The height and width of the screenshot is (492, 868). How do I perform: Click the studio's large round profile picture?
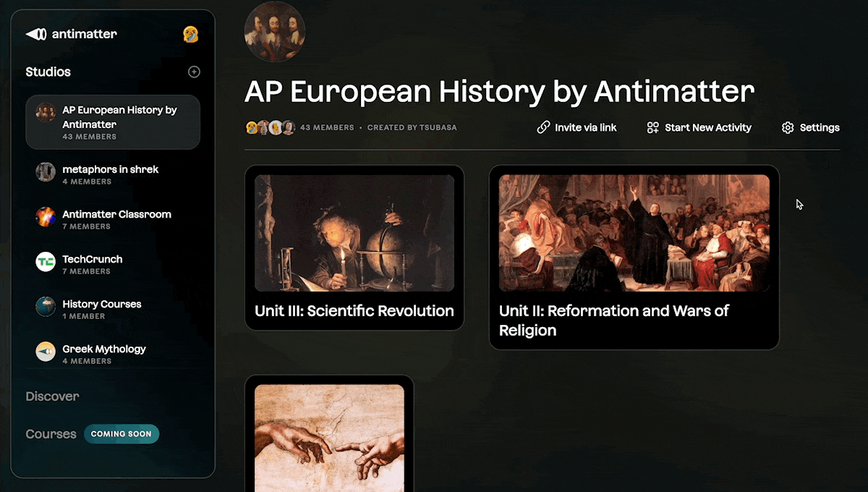[x=275, y=32]
